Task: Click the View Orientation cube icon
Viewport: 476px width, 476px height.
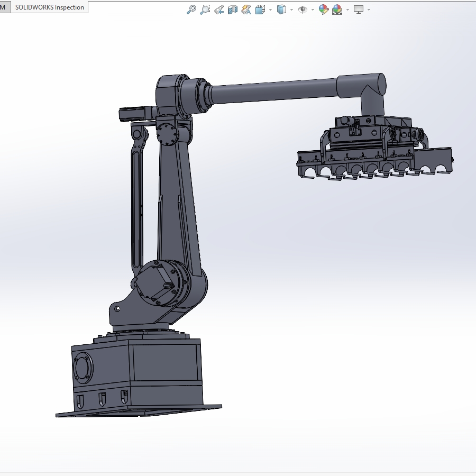Action: coord(260,10)
